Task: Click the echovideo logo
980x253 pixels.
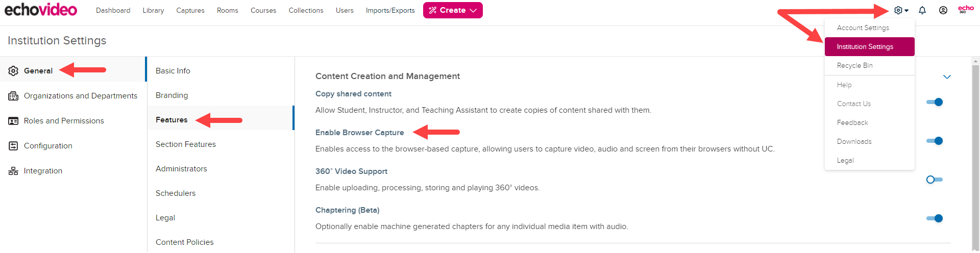Action: pyautogui.click(x=41, y=10)
